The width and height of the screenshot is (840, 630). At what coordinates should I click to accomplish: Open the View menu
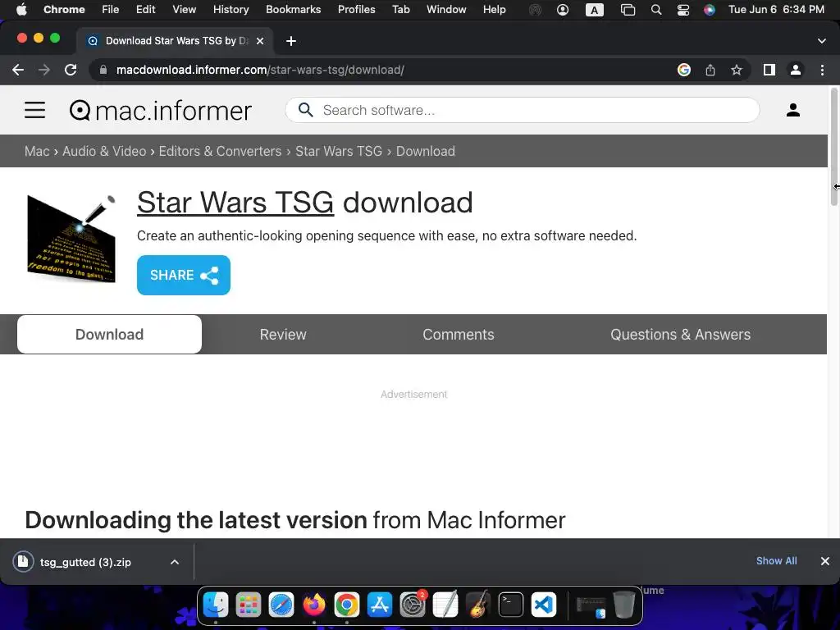point(185,9)
